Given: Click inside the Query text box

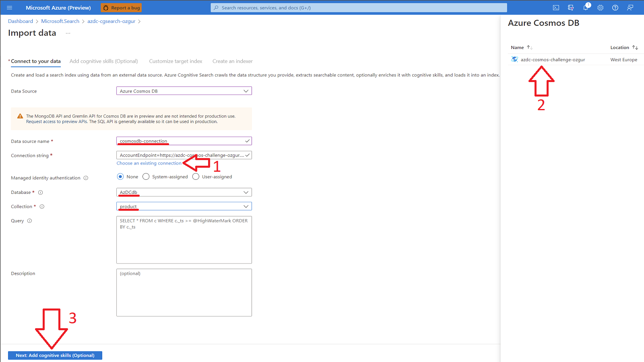Looking at the screenshot, I should pyautogui.click(x=184, y=240).
